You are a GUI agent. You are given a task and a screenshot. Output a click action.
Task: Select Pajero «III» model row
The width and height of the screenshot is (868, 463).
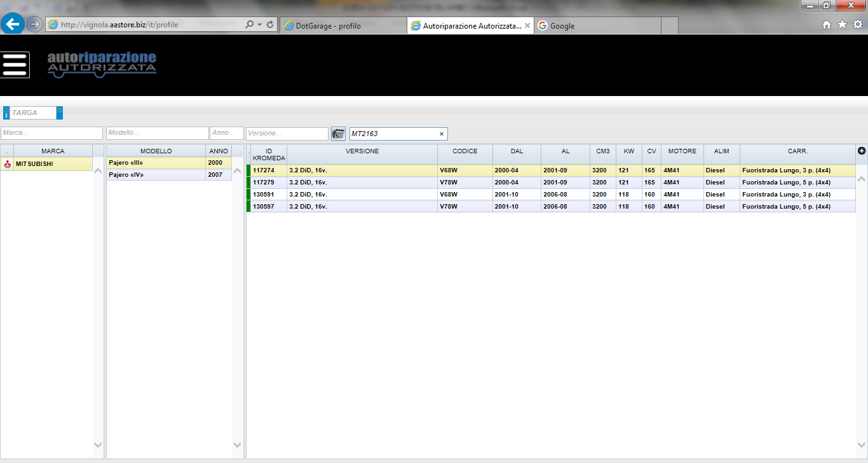click(169, 163)
